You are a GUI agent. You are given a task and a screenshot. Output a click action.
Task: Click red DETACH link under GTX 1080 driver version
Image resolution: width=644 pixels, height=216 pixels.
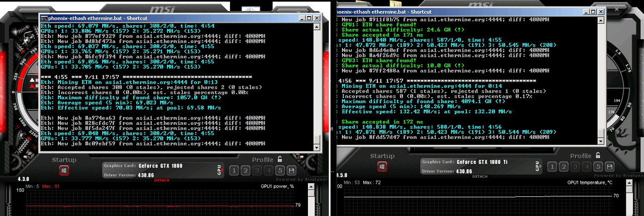[x=162, y=180]
